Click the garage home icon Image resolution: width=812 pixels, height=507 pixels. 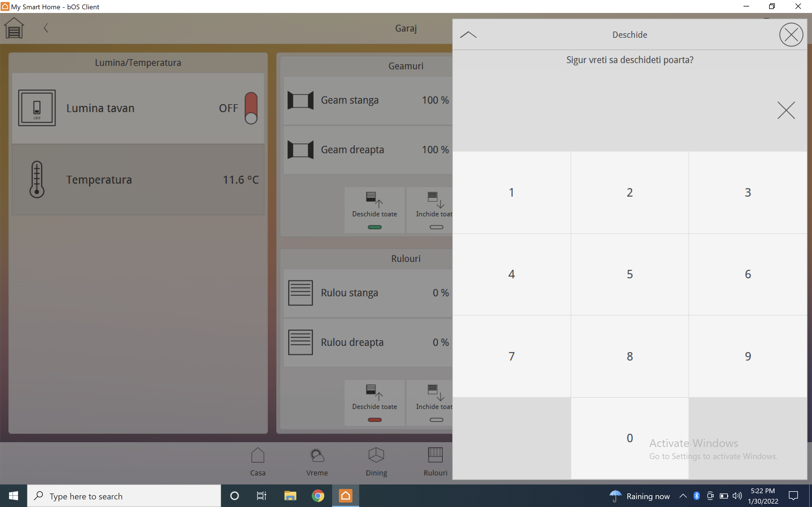coord(14,28)
